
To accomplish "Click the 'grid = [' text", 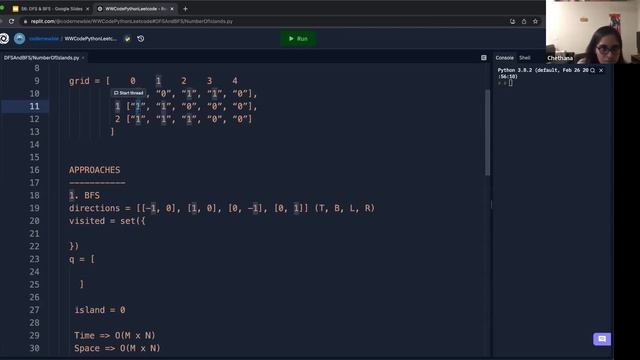I will pos(89,81).
